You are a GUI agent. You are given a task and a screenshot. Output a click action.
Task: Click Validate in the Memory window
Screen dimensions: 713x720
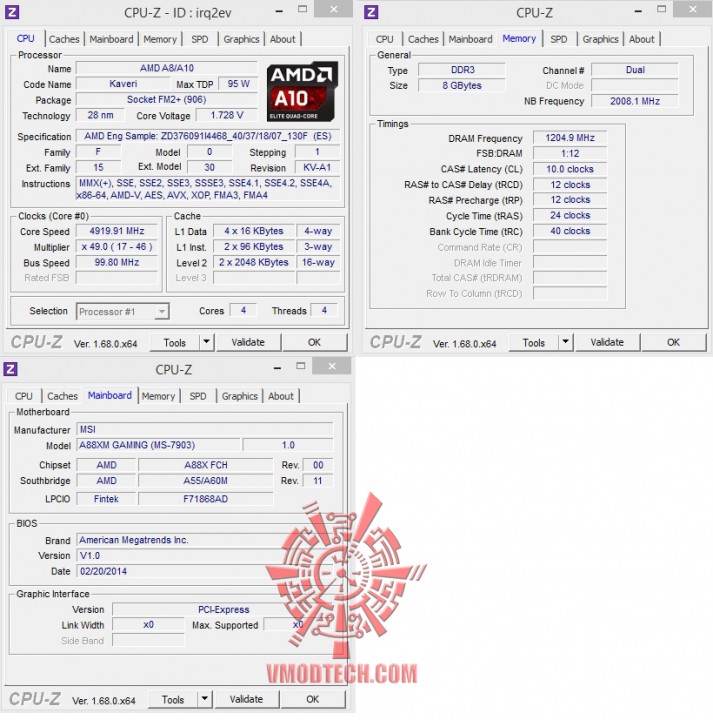(x=607, y=342)
